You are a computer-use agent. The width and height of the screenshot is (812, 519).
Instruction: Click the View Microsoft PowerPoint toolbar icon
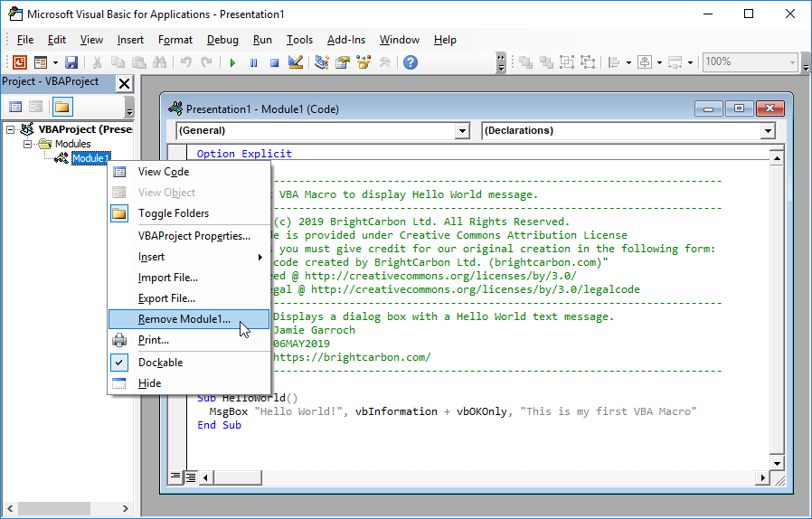[20, 62]
